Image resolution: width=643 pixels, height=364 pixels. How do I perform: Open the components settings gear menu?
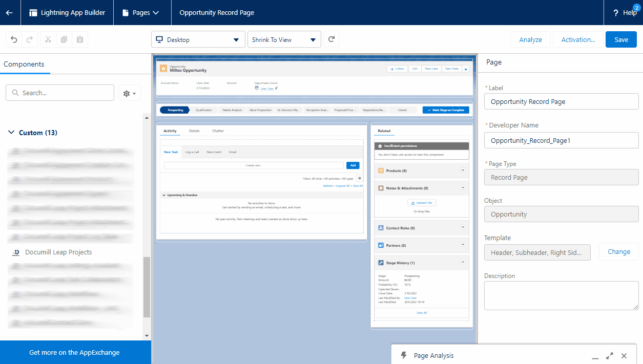129,93
